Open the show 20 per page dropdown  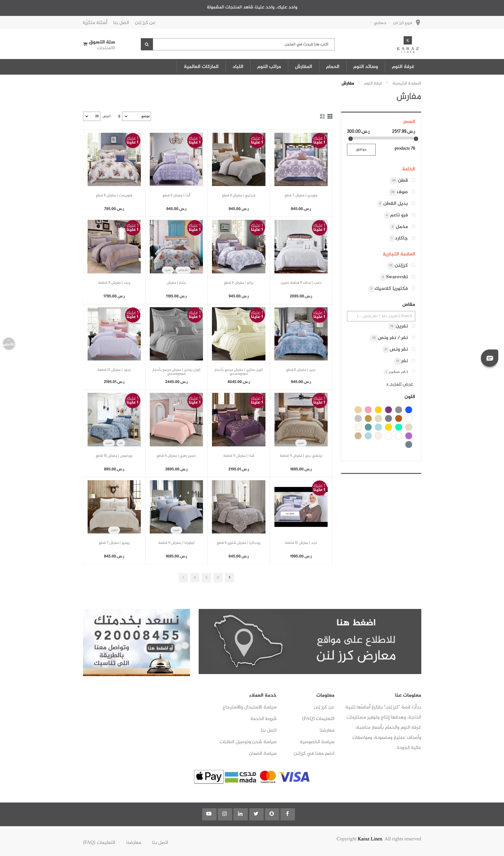click(x=91, y=116)
